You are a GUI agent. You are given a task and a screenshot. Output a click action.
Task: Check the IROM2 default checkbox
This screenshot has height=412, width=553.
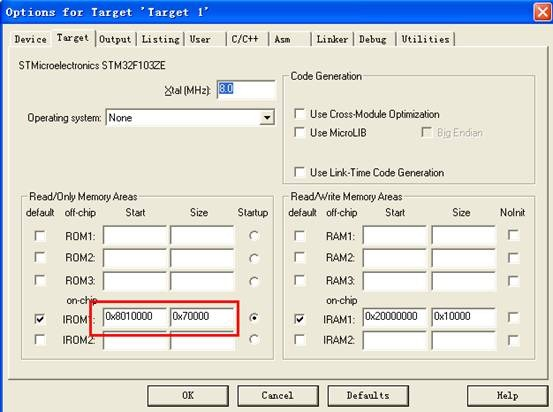[40, 340]
